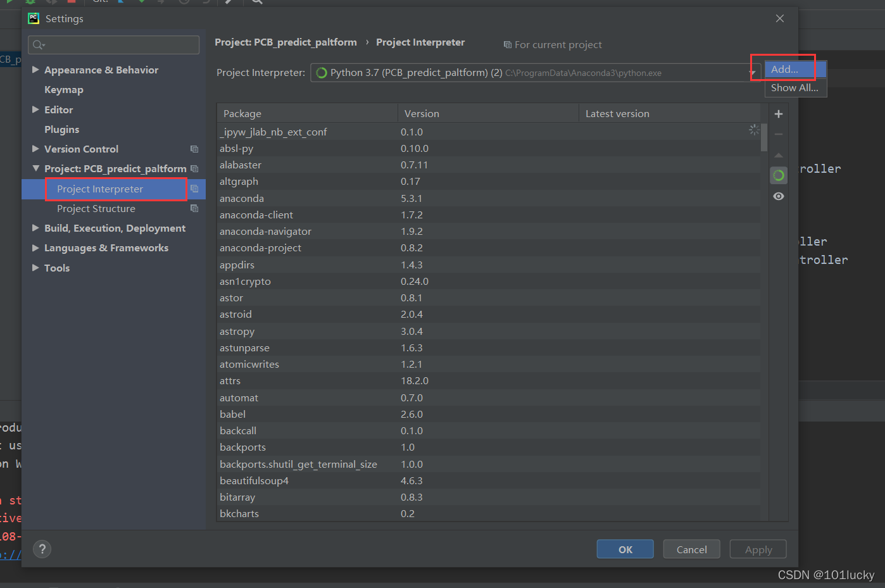
Task: Select the anaconda package row
Action: pos(488,198)
